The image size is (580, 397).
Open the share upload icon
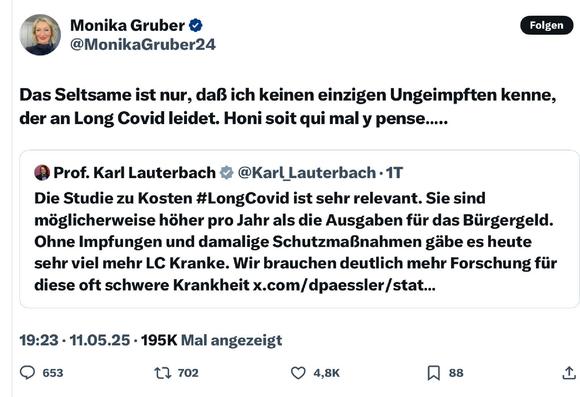coord(569,373)
